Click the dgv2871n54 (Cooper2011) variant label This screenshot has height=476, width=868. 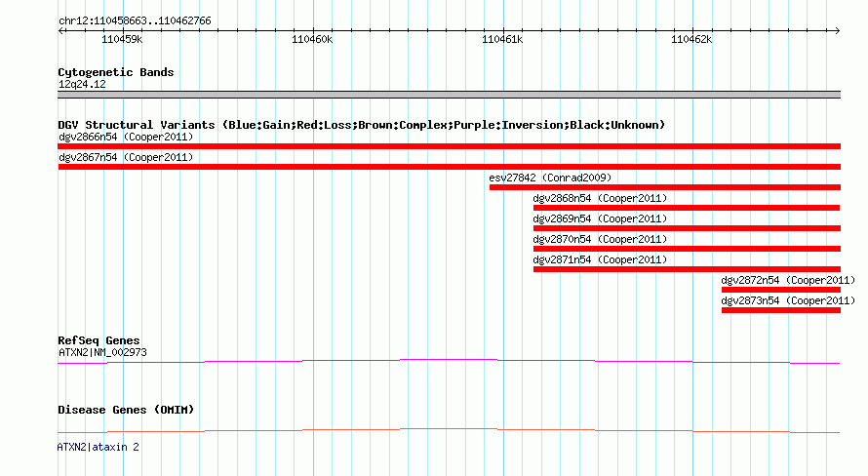600,259
